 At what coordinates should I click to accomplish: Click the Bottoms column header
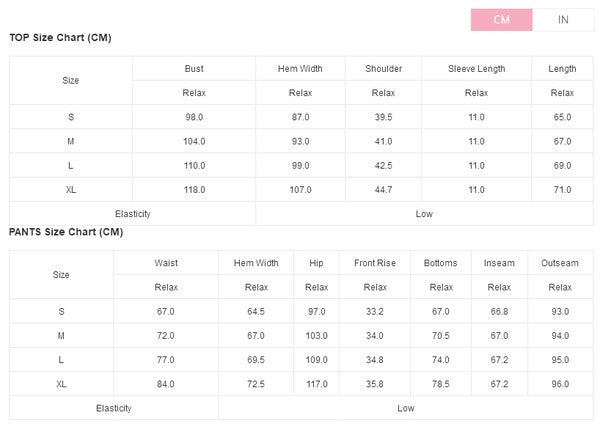[x=441, y=263]
